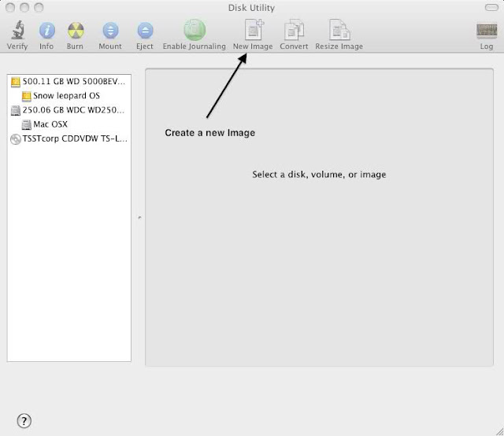Screen dimensions: 504x436
Task: Open the Log viewer icon
Action: pos(487,31)
